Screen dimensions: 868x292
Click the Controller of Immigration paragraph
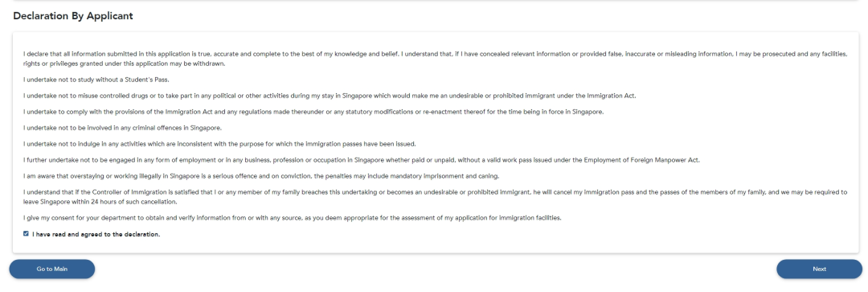tap(435, 197)
